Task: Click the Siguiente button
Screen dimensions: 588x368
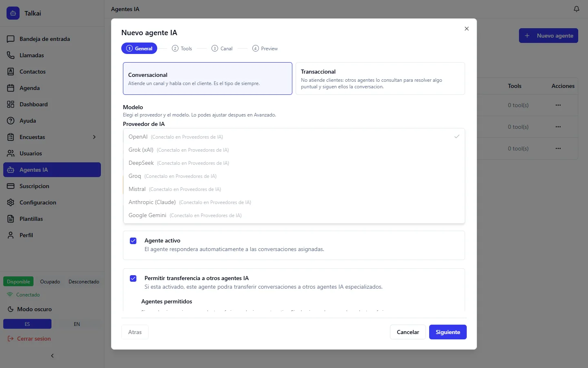Action: point(448,332)
